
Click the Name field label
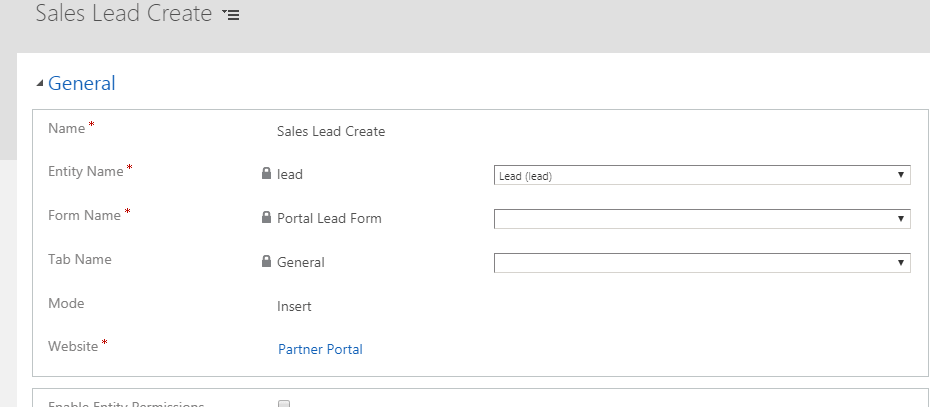click(66, 128)
